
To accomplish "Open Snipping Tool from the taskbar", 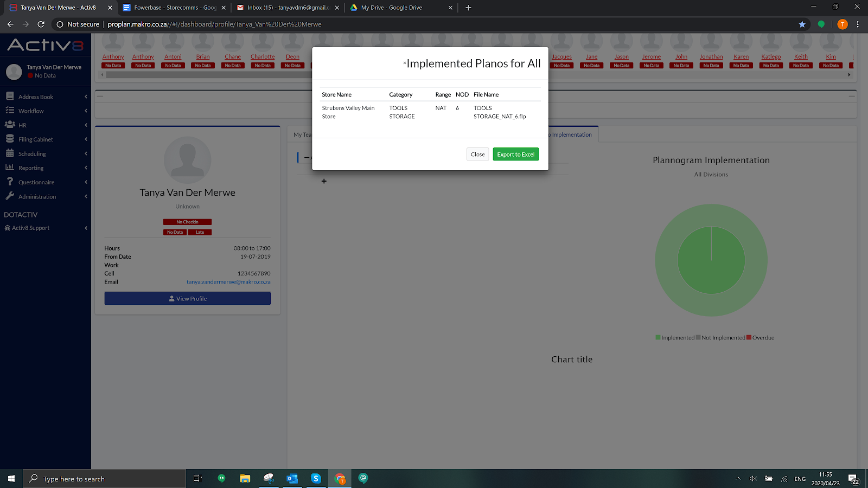I will tap(269, 479).
